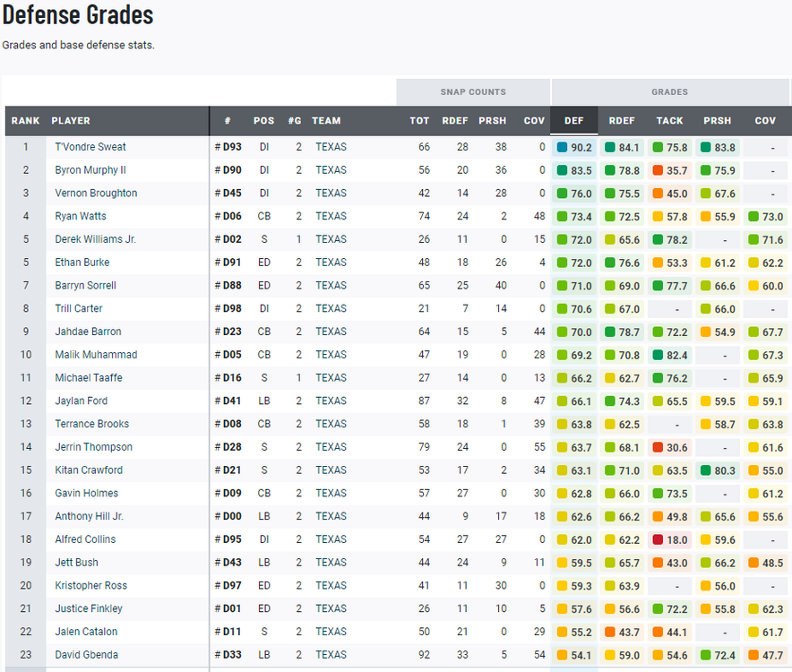
Task: Sort by the TACK grade column header
Action: (x=669, y=121)
